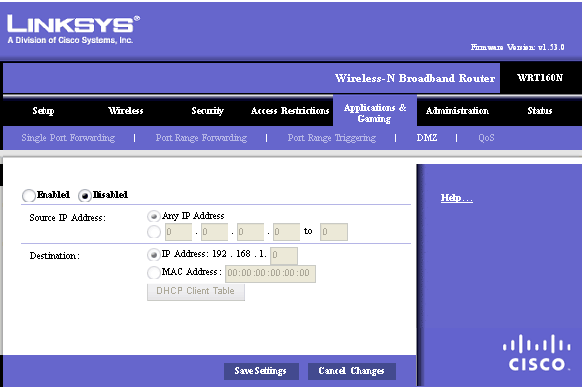Screen dimensions: 582x388
Task: Open the Status tab
Action: click(x=540, y=111)
